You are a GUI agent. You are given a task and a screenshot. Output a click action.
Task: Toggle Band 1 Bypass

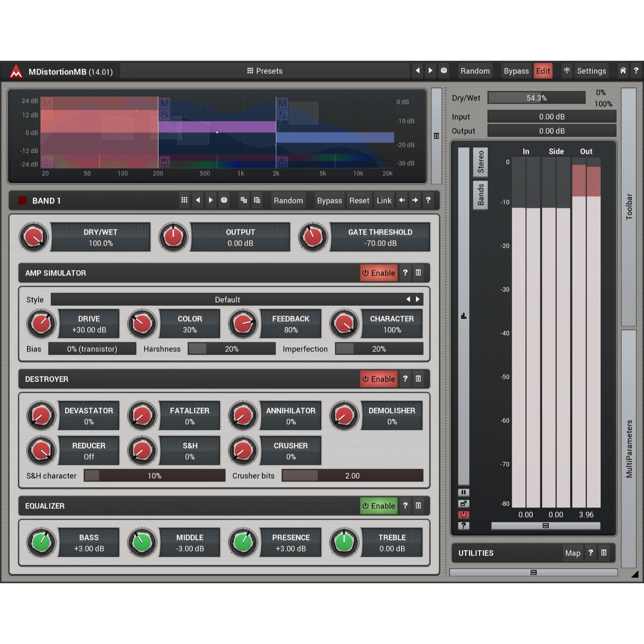pos(329,200)
